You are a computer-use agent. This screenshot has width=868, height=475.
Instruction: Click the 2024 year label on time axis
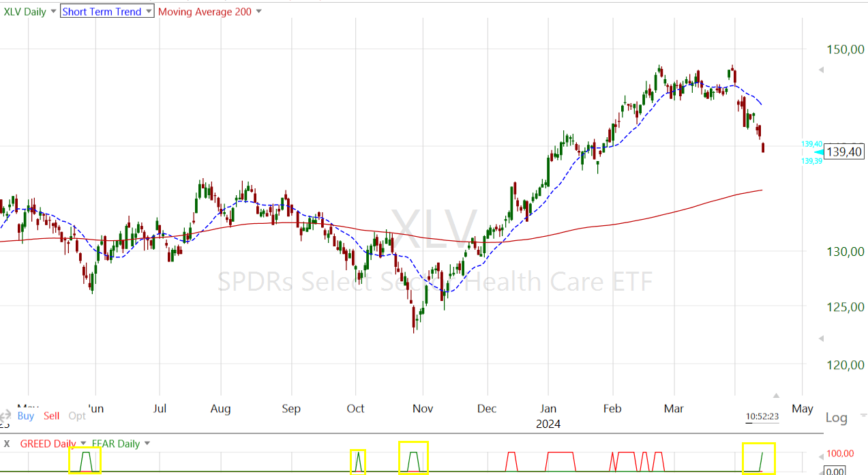(x=548, y=424)
